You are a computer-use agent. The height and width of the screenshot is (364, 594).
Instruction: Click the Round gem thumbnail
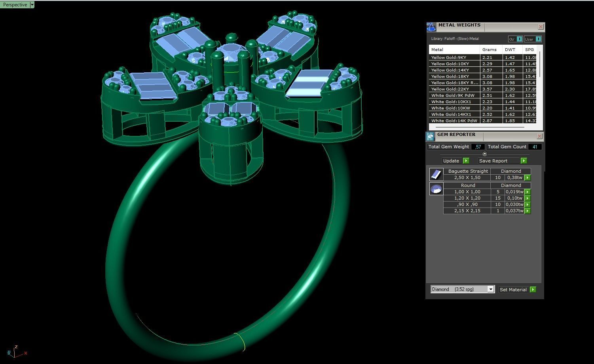coord(436,189)
